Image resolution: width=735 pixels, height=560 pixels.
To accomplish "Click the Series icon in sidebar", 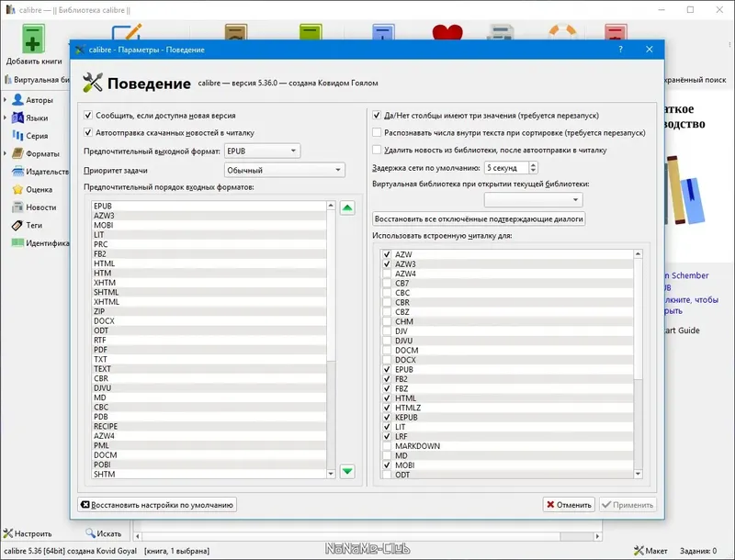I will (x=17, y=135).
